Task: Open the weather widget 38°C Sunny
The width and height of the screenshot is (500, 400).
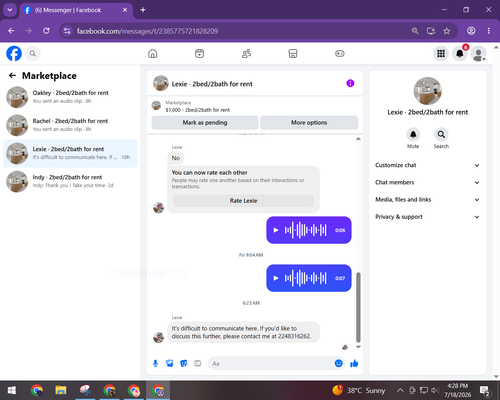Action: [x=359, y=390]
